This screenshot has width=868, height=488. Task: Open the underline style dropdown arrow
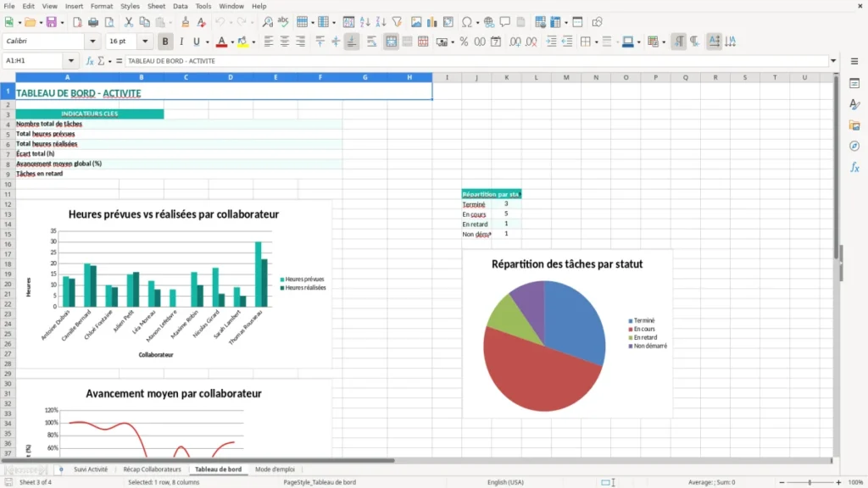[x=207, y=42]
